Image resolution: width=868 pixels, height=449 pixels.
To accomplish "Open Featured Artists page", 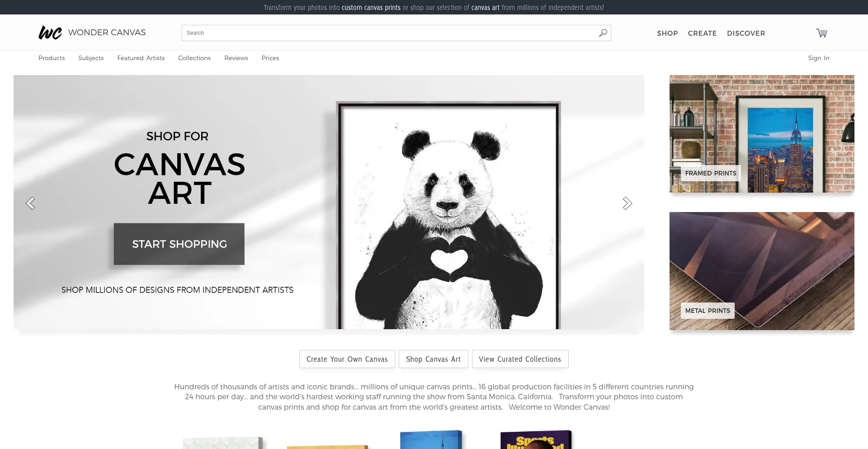I will (x=141, y=58).
